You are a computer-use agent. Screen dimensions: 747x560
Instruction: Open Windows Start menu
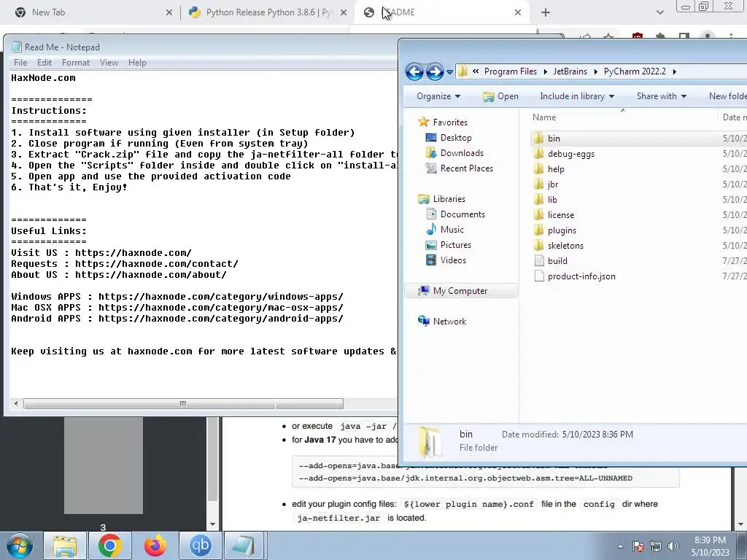[x=20, y=546]
